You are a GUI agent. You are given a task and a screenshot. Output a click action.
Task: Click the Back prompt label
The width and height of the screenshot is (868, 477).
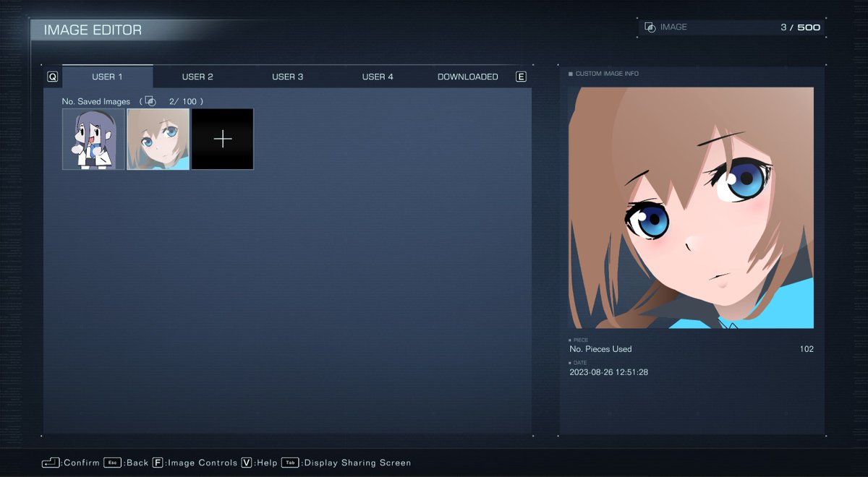click(x=137, y=463)
